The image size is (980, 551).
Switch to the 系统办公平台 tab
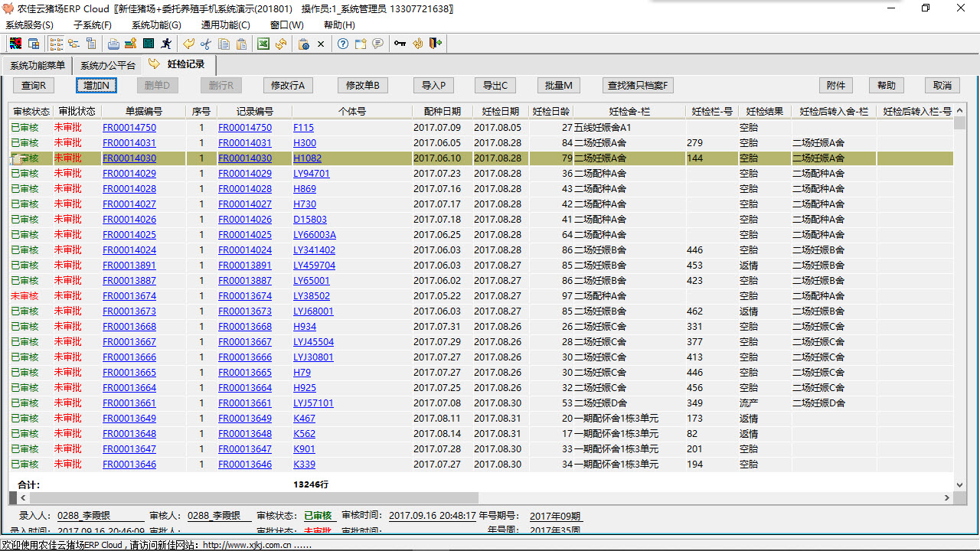click(106, 65)
